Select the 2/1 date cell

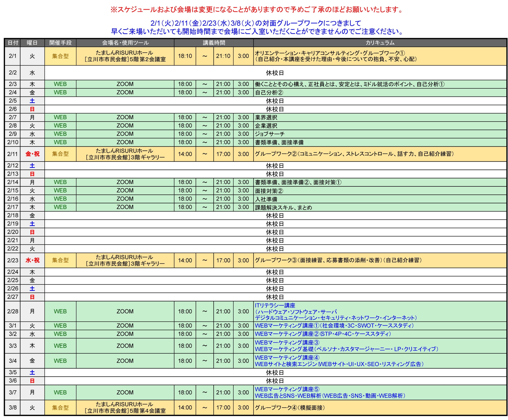pos(13,56)
